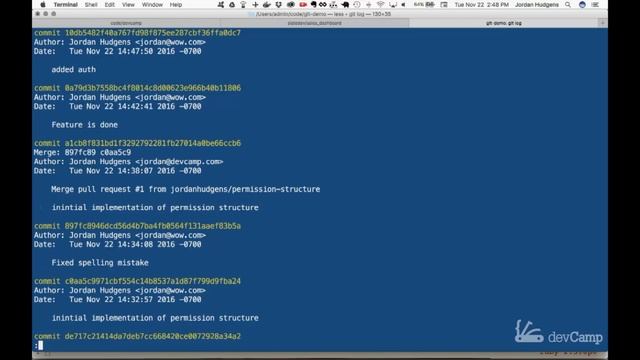Click the 'Merge: 897fc89 c0aa5c9' line
Screen dimensions: 640x360
pos(82,152)
